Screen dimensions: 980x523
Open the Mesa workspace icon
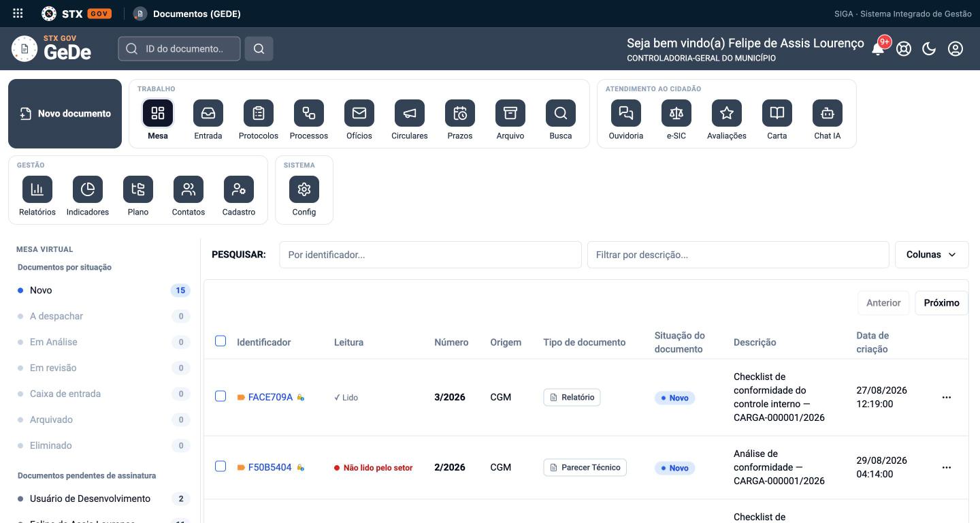pyautogui.click(x=158, y=113)
